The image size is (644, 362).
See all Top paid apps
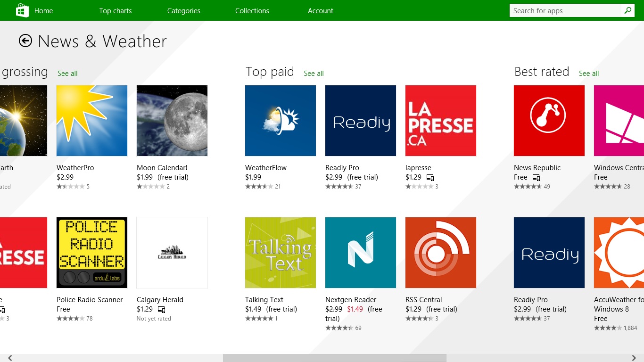[314, 74]
